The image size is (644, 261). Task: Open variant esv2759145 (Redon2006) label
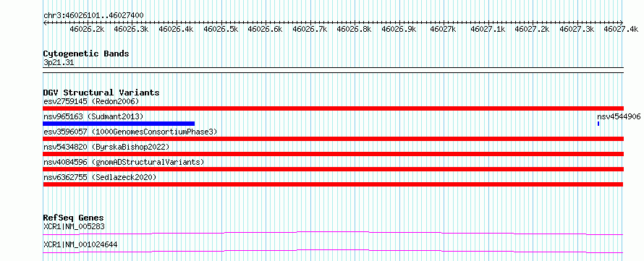click(91, 101)
